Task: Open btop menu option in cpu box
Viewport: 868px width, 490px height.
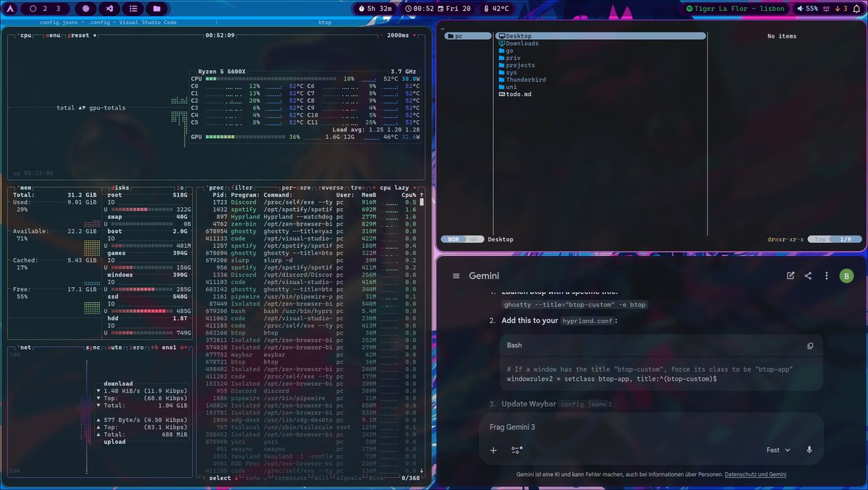Action: (52, 35)
